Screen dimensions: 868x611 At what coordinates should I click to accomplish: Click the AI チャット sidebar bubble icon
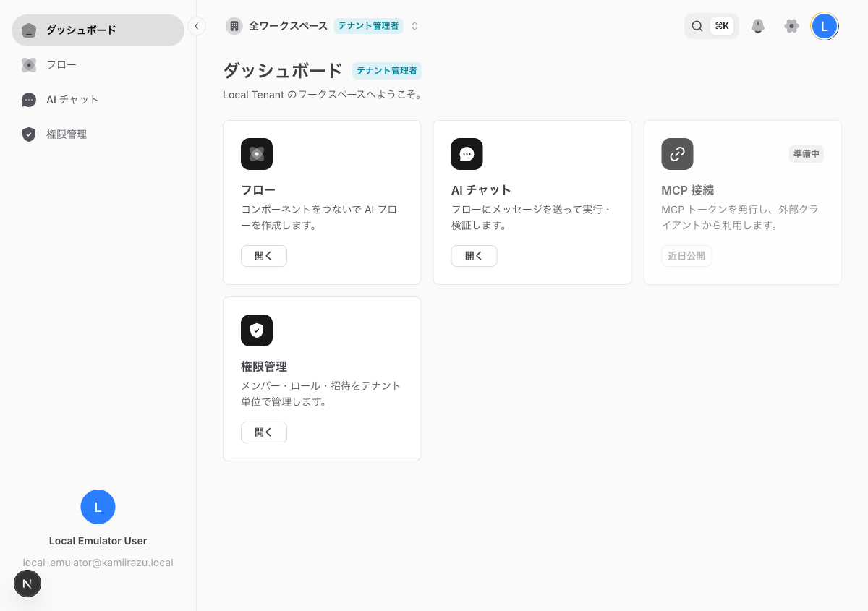[x=29, y=100]
